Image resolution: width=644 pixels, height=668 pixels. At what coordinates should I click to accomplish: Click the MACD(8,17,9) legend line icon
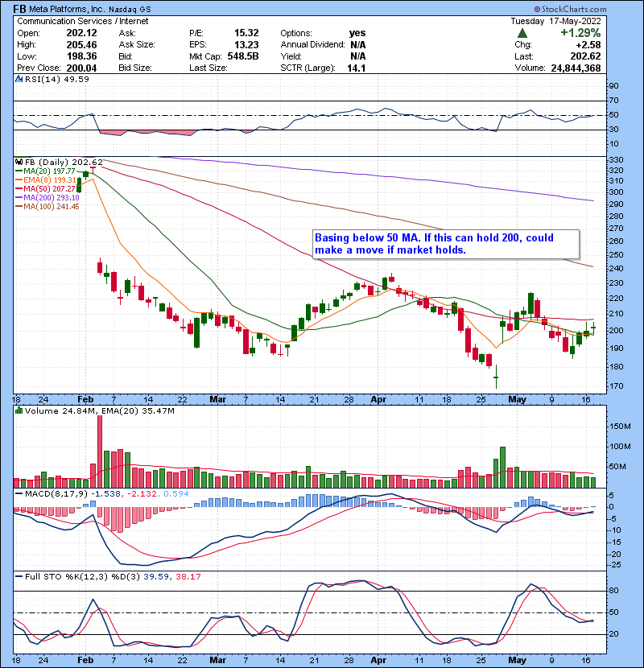pos(19,493)
